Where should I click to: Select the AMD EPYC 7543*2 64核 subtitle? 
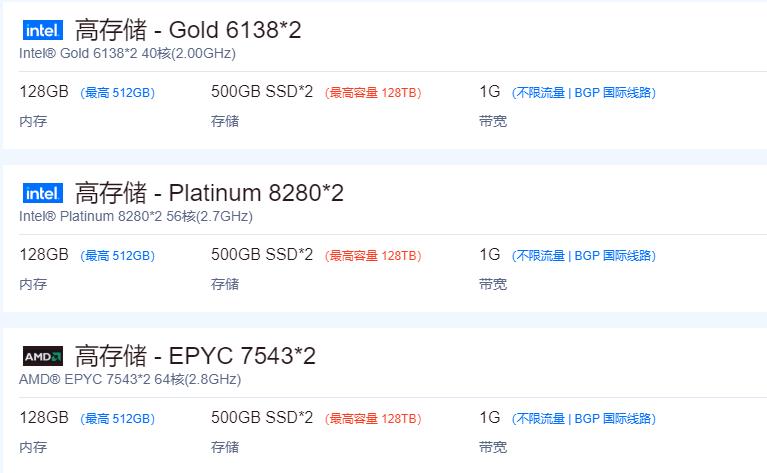click(x=130, y=379)
